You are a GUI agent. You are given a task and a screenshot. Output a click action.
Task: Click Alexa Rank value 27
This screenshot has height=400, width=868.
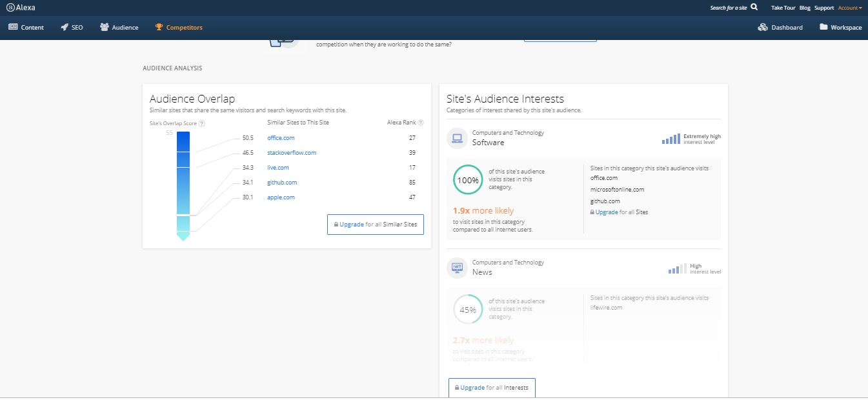tap(412, 138)
